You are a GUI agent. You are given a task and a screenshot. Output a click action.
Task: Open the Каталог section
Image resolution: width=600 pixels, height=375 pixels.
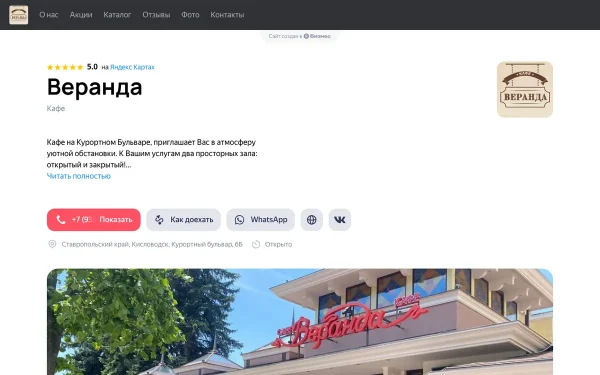pyautogui.click(x=117, y=15)
